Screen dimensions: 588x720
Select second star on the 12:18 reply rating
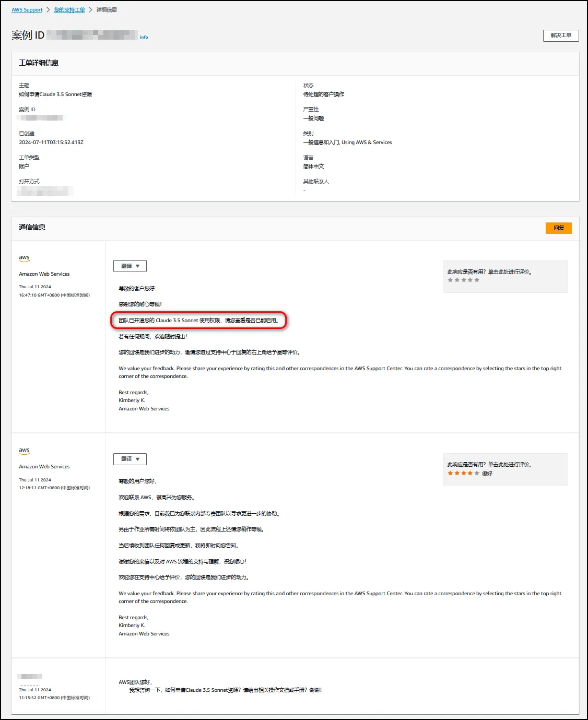click(x=457, y=473)
